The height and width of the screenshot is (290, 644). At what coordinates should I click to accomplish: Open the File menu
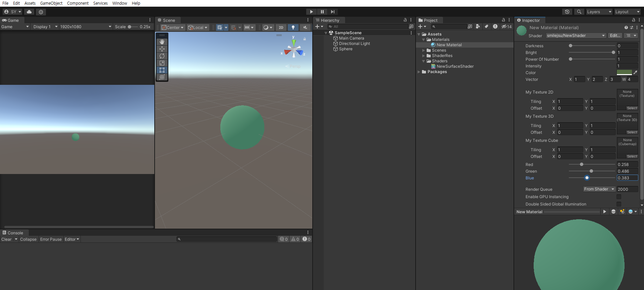click(x=5, y=3)
